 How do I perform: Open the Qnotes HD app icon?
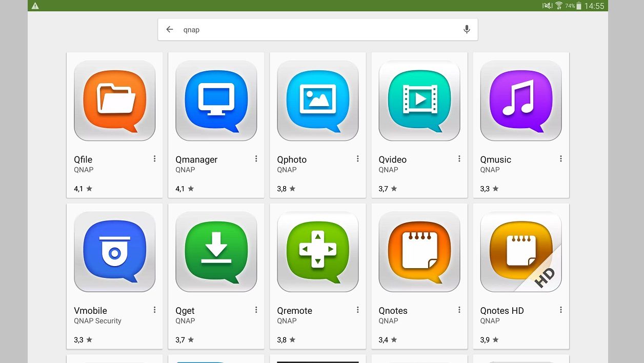point(520,252)
